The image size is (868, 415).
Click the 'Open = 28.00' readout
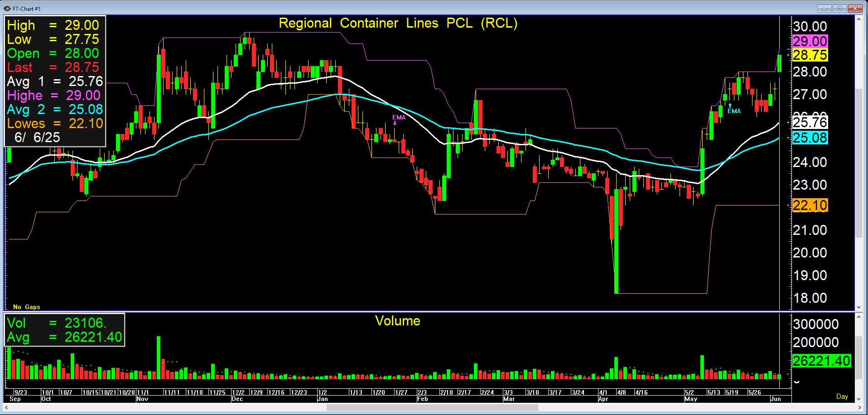click(x=53, y=53)
